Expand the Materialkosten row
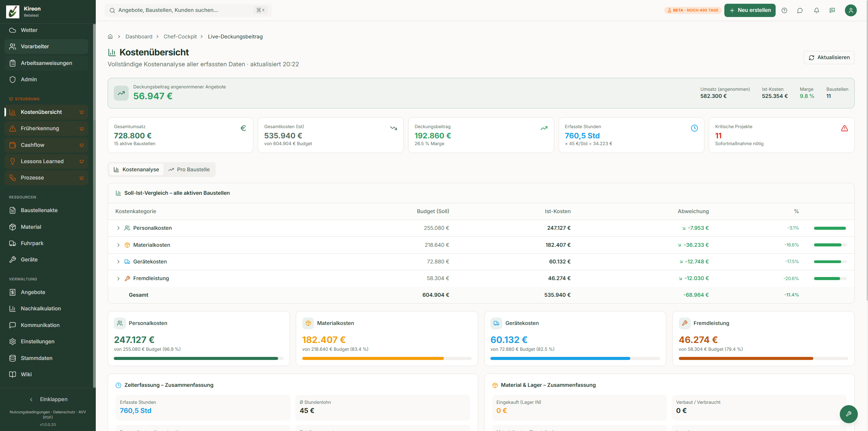This screenshot has height=431, width=868. pos(118,245)
